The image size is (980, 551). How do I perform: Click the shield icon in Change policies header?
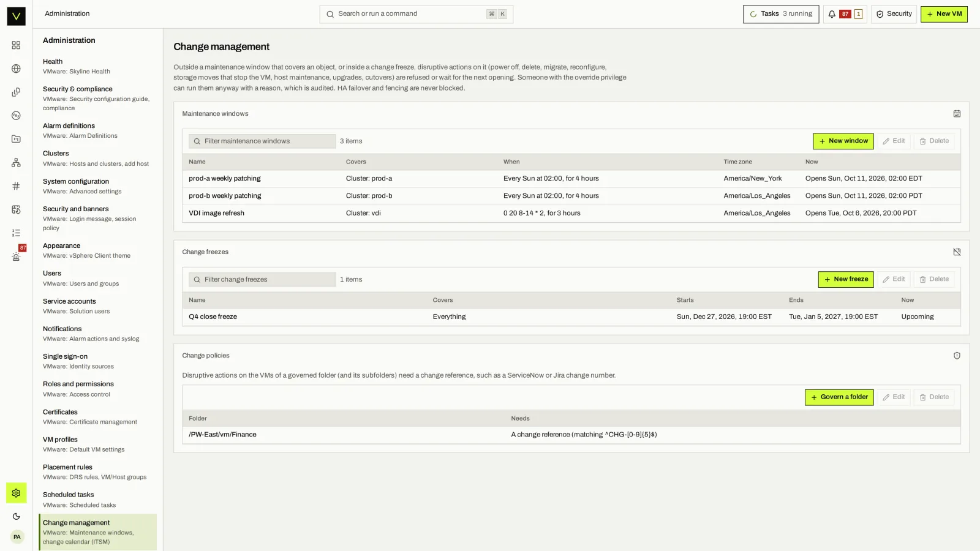click(x=957, y=356)
